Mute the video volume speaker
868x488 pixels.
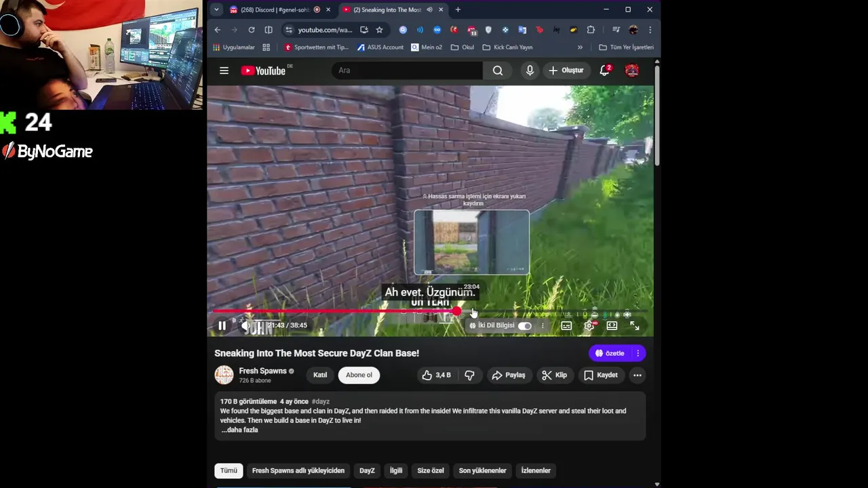[x=245, y=326]
